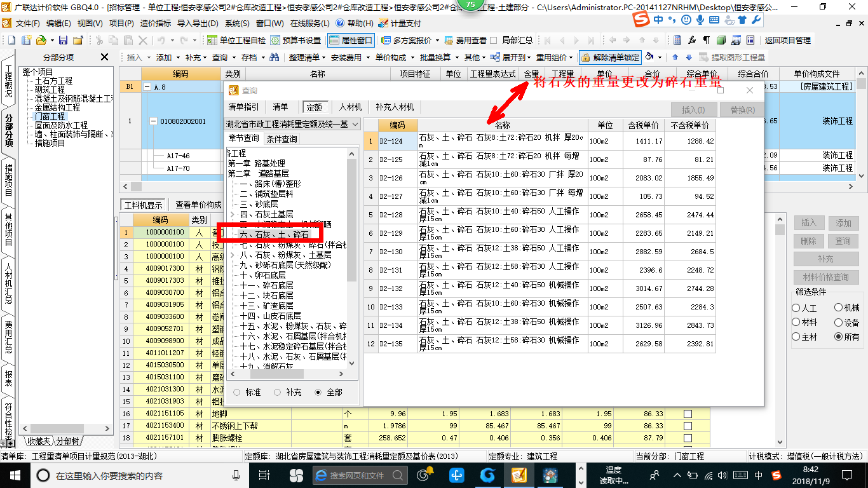
Task: Open the 整理清单 dropdown
Action: tap(306, 57)
